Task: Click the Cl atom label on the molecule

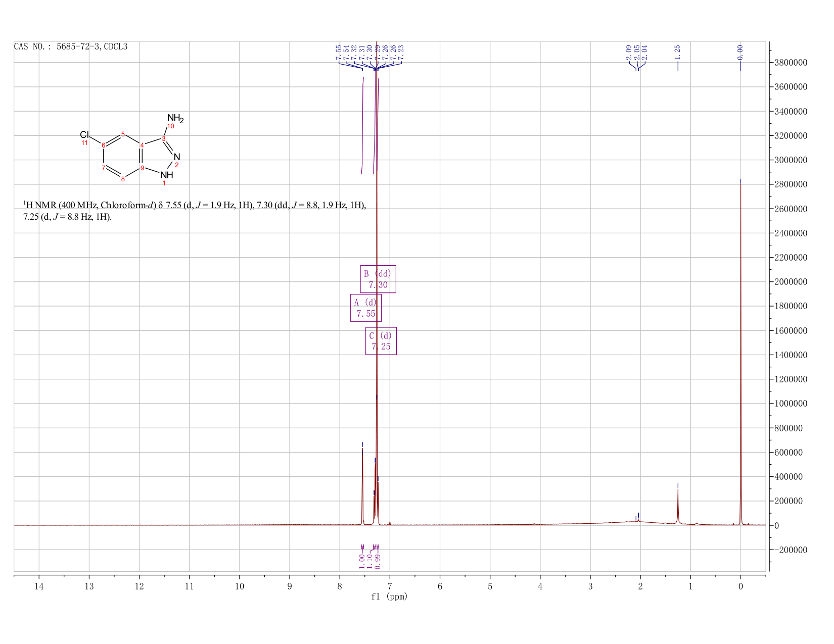Action: (84, 135)
